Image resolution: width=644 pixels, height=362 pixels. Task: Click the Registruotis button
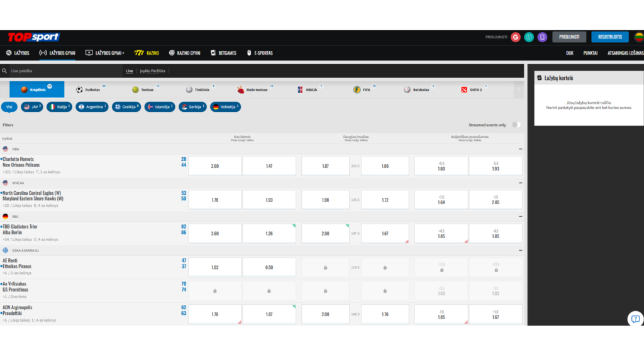pos(609,37)
